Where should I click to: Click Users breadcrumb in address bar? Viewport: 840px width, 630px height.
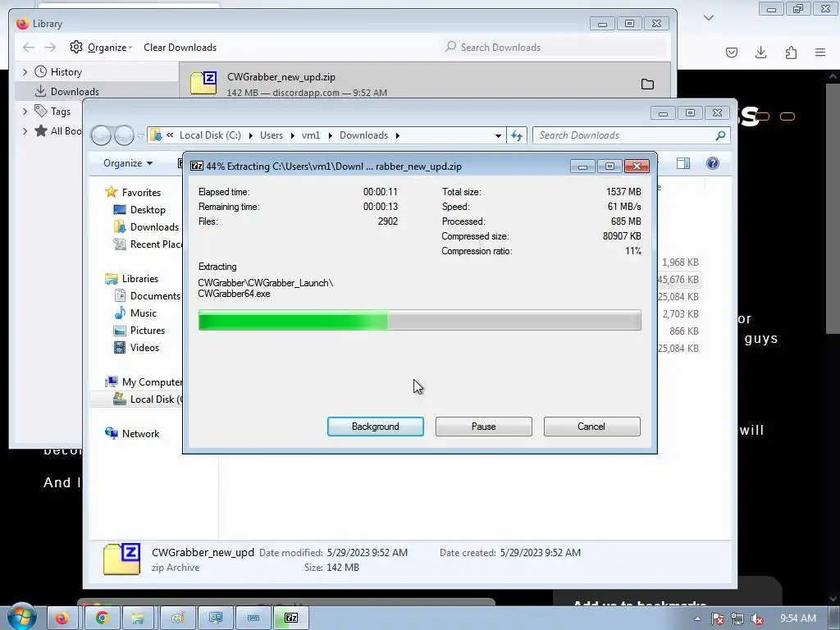click(x=272, y=135)
